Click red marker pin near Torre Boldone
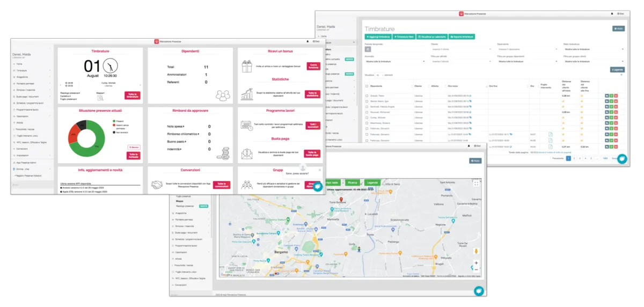The width and height of the screenshot is (644, 307). [x=341, y=199]
